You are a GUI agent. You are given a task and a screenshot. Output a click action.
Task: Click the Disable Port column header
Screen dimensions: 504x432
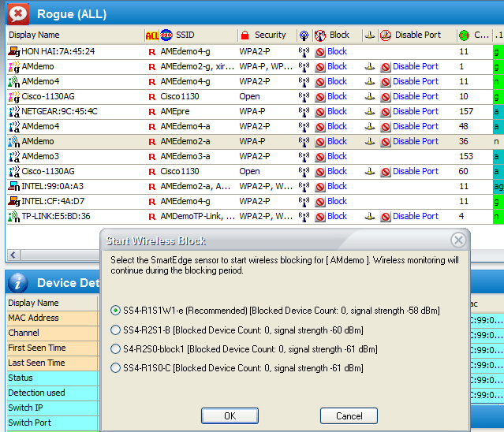coord(418,35)
